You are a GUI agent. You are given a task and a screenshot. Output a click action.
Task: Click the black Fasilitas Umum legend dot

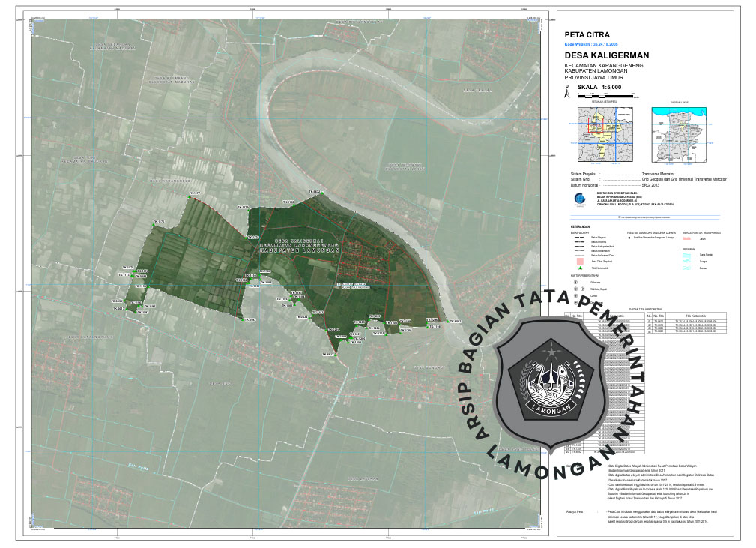[x=630, y=239]
